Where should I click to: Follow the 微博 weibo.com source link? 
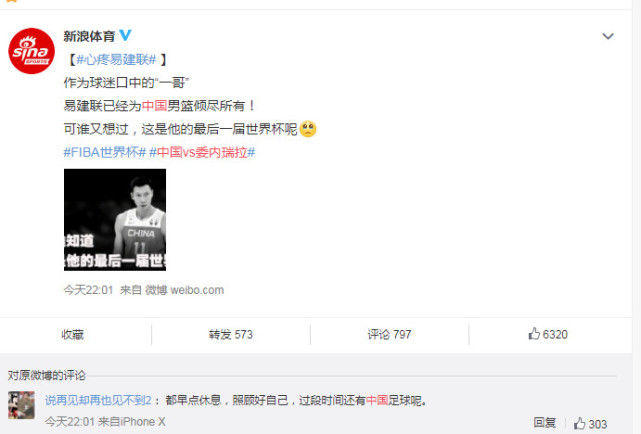(x=184, y=290)
